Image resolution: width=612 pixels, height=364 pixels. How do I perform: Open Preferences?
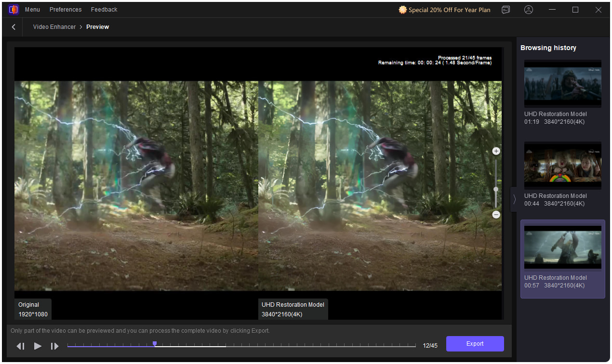66,10
